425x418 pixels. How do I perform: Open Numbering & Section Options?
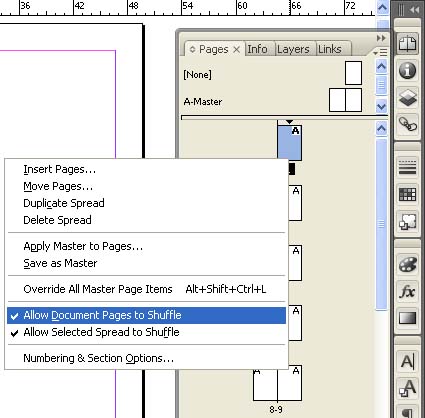[x=146, y=358]
